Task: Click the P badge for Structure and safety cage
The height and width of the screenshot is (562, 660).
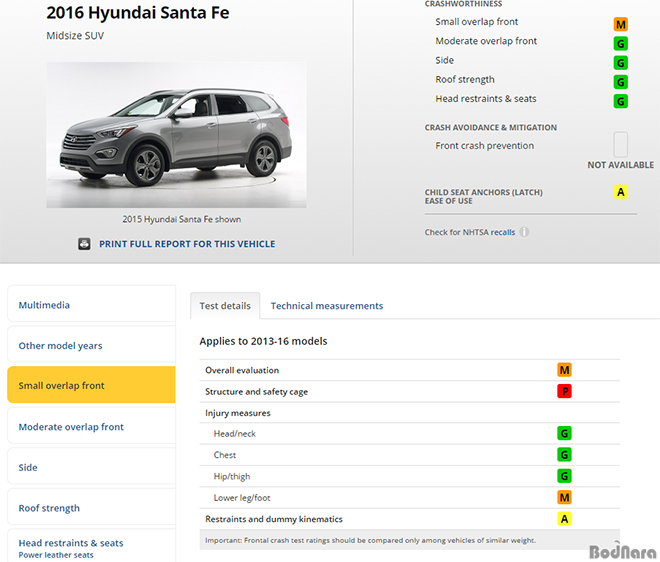Action: (564, 392)
